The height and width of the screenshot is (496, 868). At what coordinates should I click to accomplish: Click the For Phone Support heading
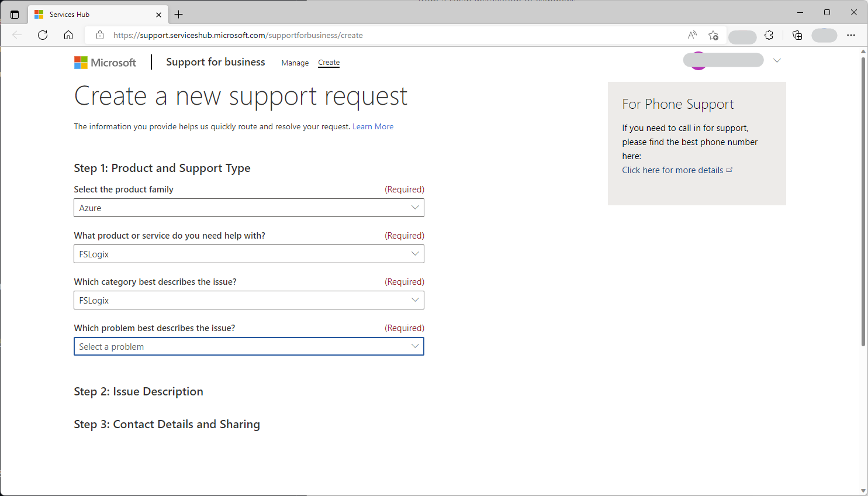point(678,104)
